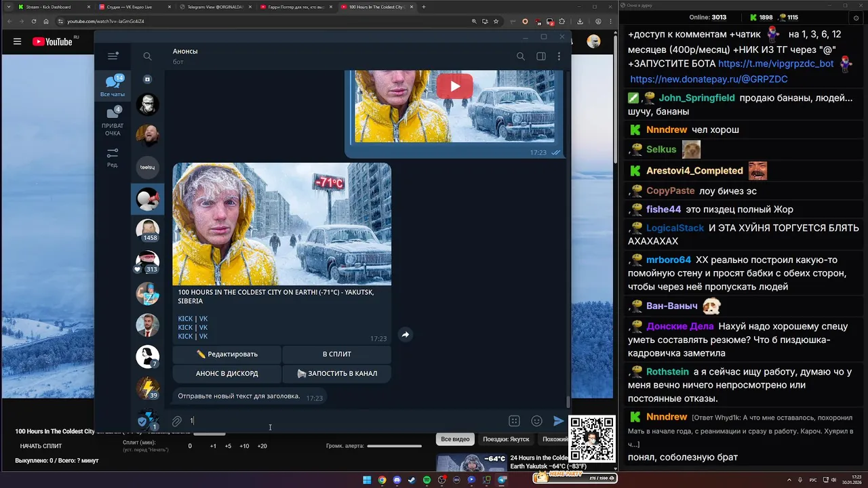Select 'Все видео' filter chip
Image resolution: width=868 pixels, height=488 pixels.
[455, 439]
